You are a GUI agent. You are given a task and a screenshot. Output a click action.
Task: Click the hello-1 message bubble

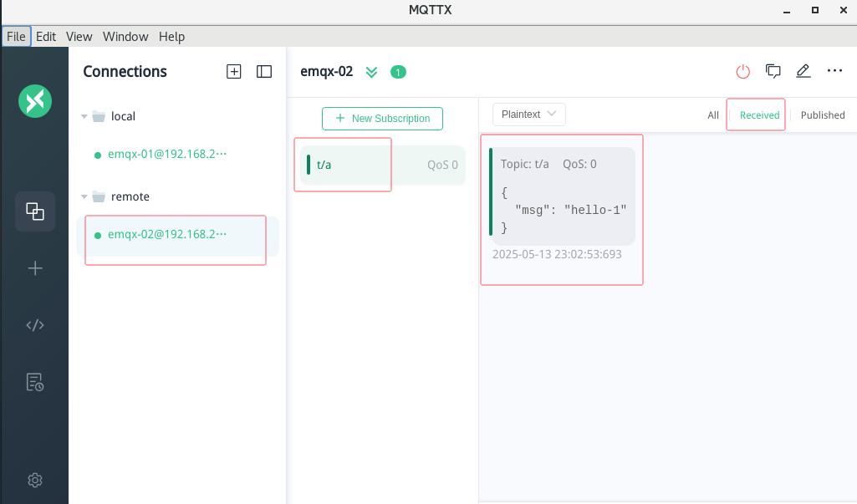[563, 196]
